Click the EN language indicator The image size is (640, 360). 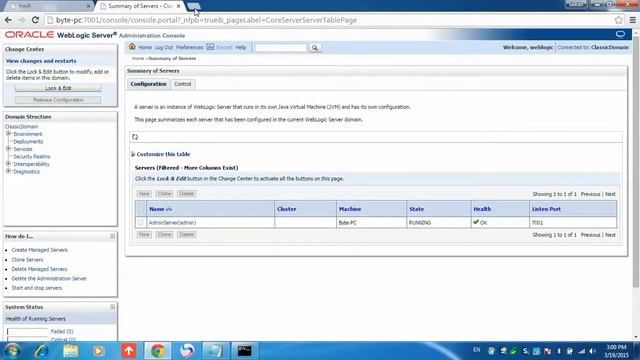point(476,350)
